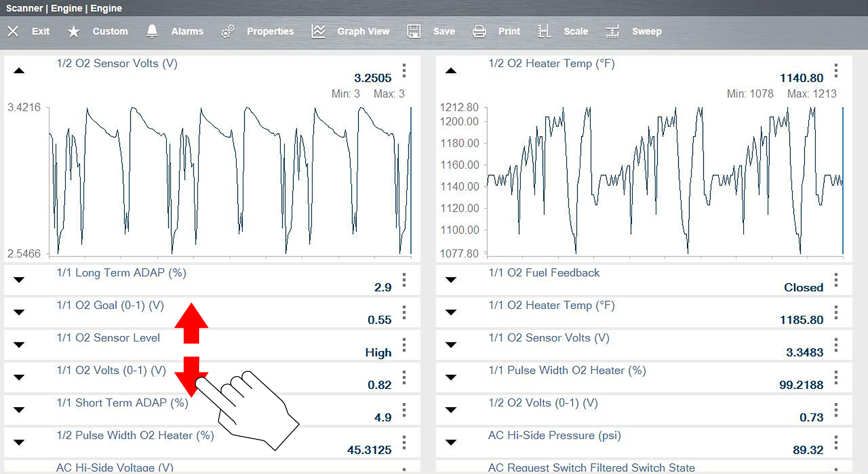Adjust axes via the Scale icon
Image resolution: width=868 pixels, height=474 pixels.
click(544, 31)
